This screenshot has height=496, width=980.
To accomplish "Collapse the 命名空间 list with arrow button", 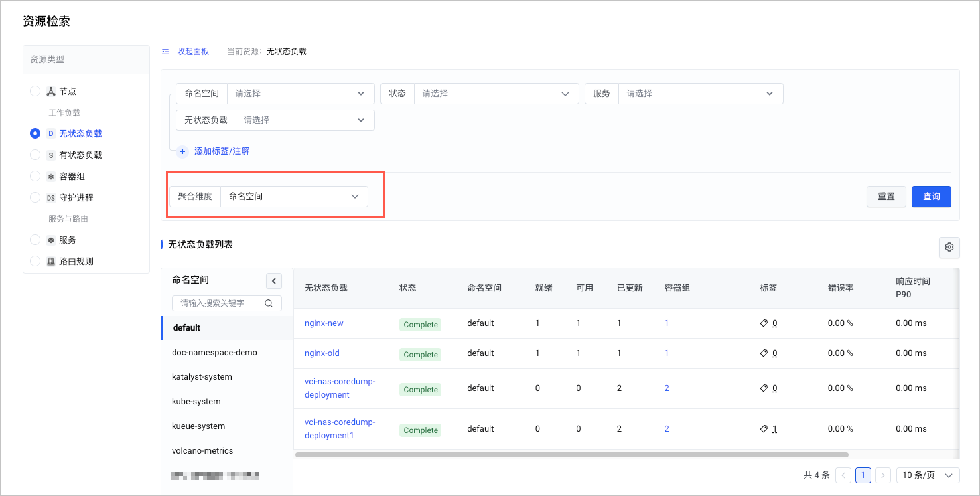I will click(274, 281).
